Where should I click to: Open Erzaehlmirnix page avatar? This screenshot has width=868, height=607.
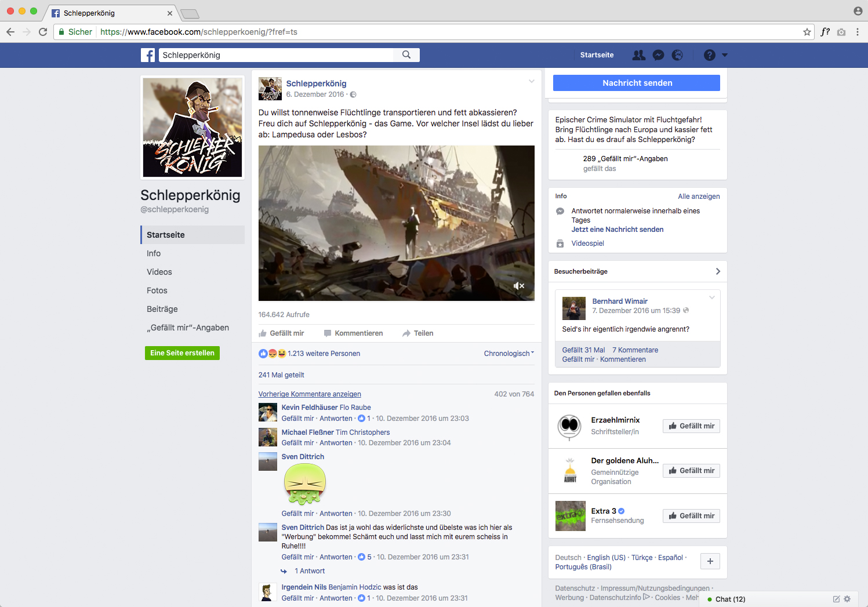(570, 426)
